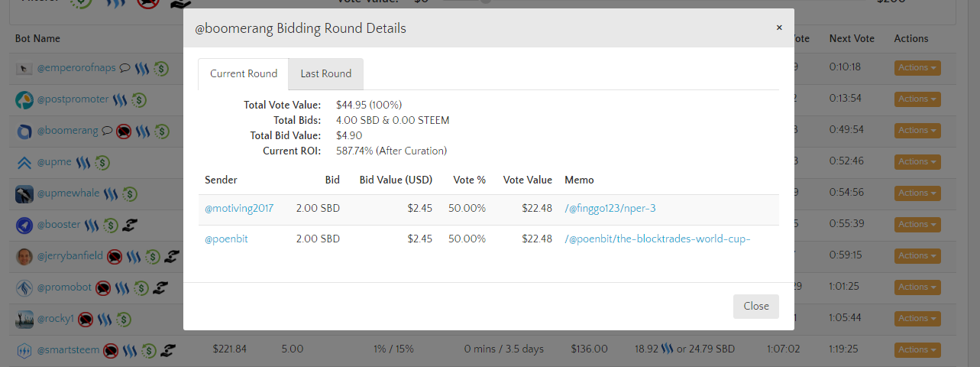
Task: Open sender @motiving2017 profile link
Action: pyautogui.click(x=239, y=208)
